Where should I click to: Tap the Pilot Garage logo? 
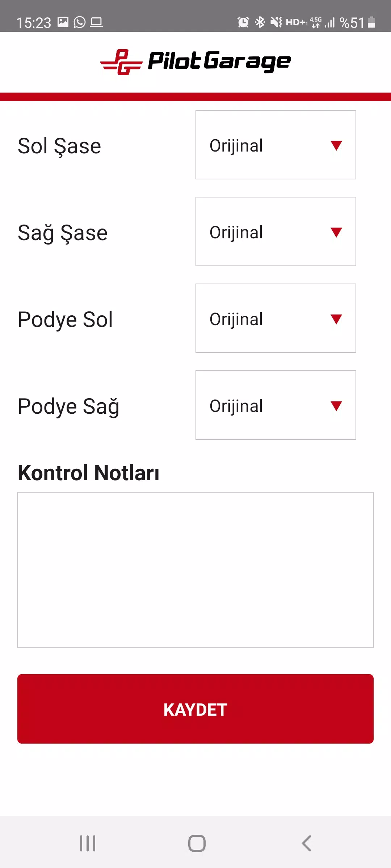[x=195, y=62]
